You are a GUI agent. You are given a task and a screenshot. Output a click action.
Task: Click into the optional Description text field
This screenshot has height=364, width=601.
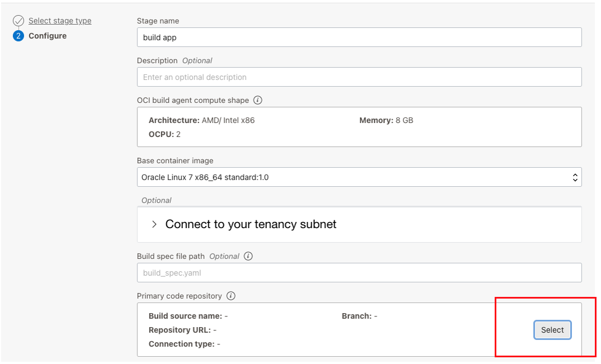click(x=358, y=77)
